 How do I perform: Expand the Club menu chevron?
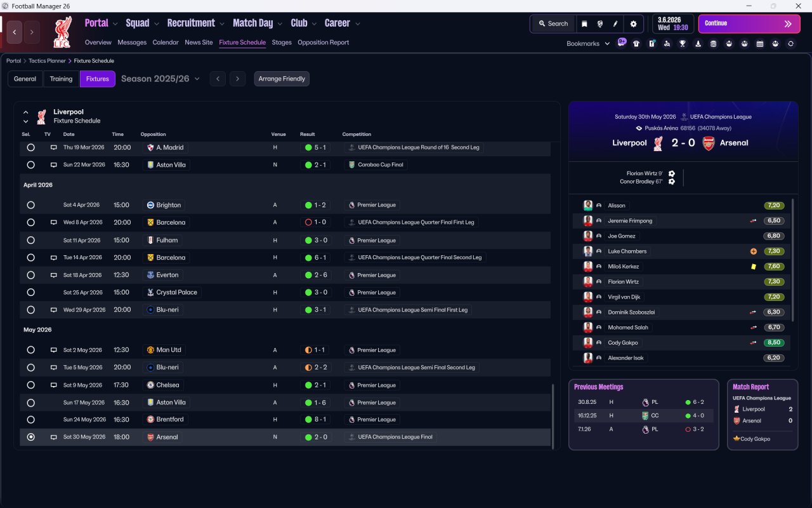pyautogui.click(x=314, y=24)
